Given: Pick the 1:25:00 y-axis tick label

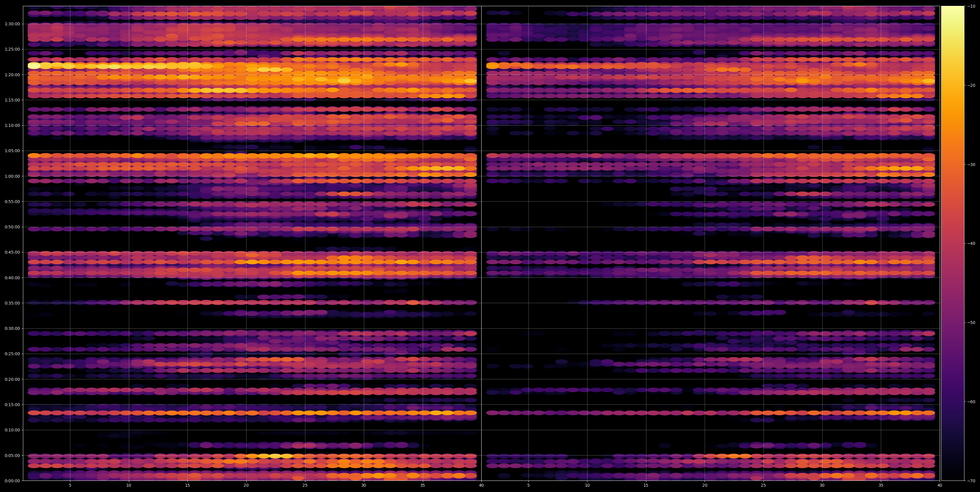Looking at the screenshot, I should pos(12,49).
